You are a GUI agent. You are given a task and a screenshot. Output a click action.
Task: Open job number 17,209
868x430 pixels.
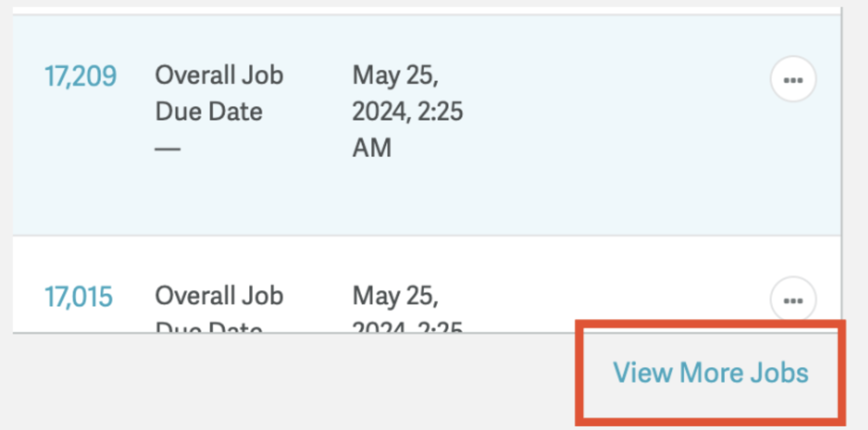coord(80,76)
